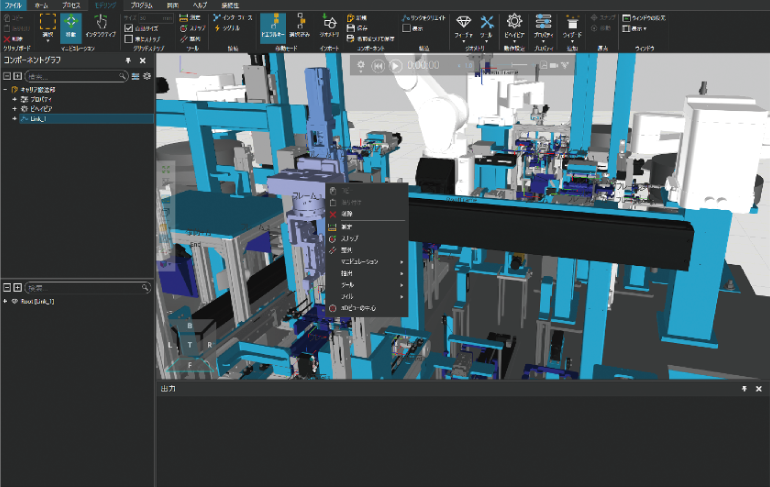
Task: Expand the Link_1 tree node
Action: click(x=14, y=118)
